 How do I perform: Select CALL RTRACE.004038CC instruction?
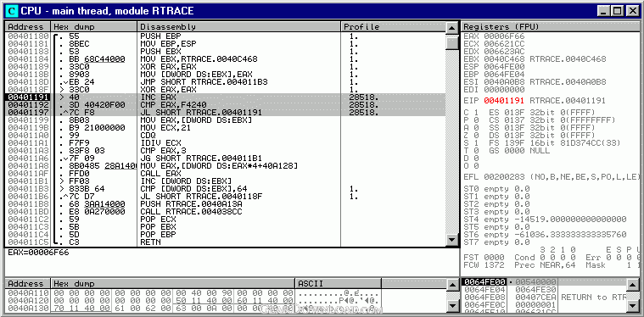192,212
